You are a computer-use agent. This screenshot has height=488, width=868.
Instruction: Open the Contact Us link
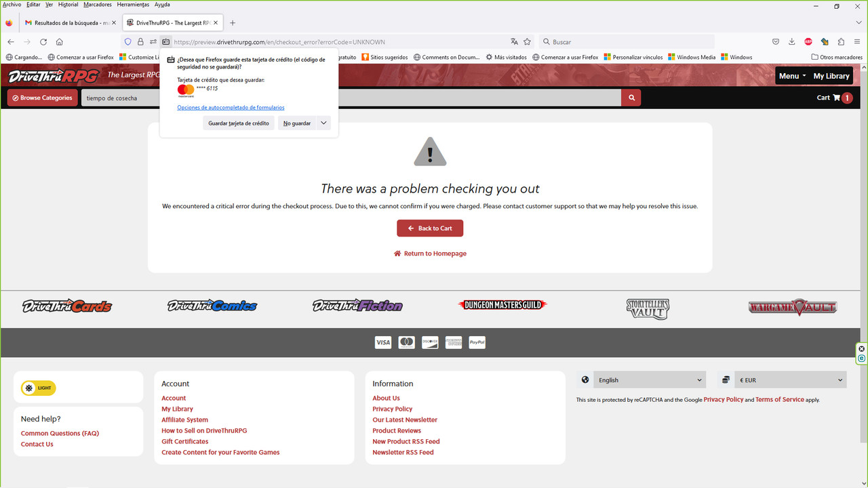[37, 444]
